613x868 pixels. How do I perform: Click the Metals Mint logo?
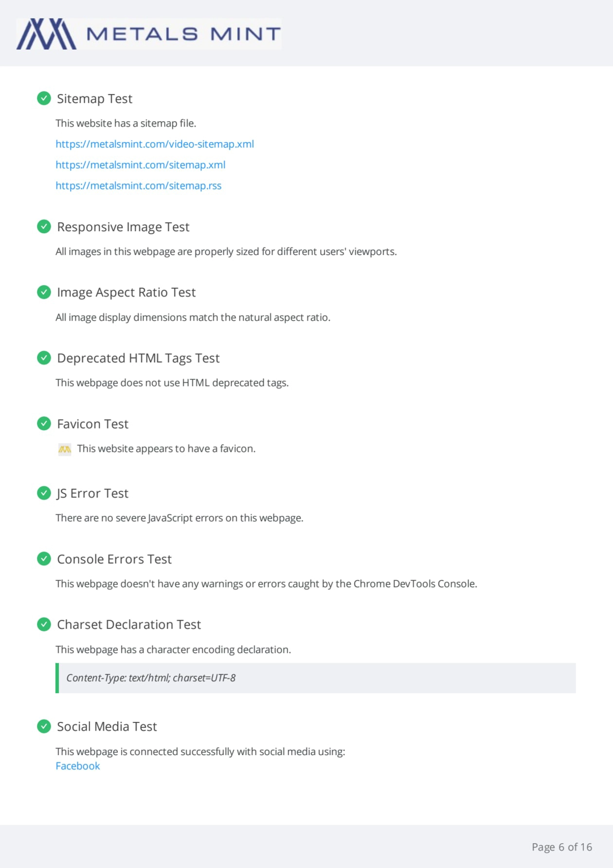point(148,34)
